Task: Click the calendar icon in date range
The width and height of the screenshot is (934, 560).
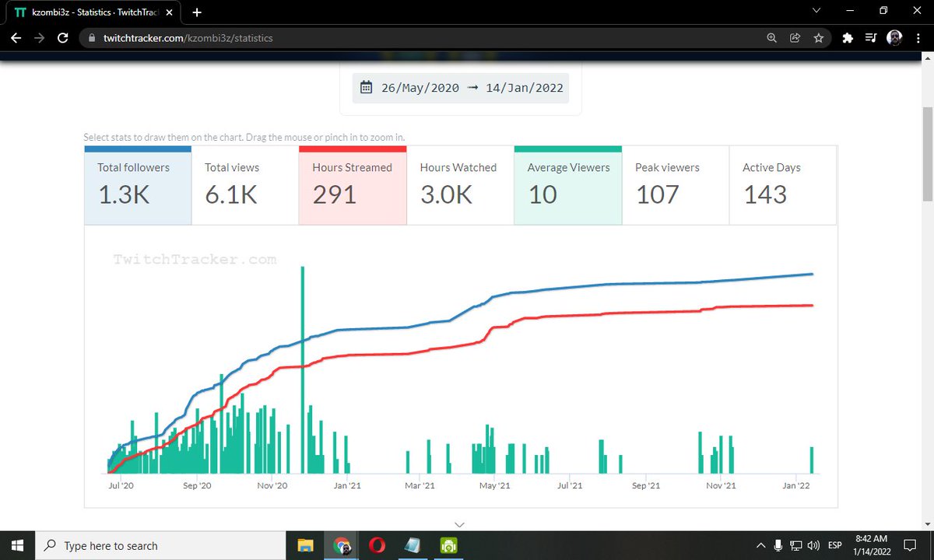Action: tap(366, 88)
